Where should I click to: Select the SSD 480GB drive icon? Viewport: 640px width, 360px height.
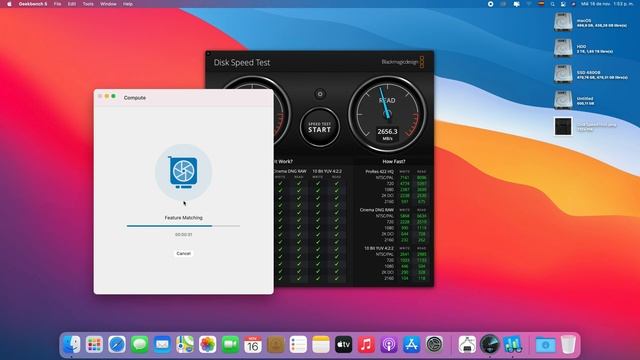(563, 74)
